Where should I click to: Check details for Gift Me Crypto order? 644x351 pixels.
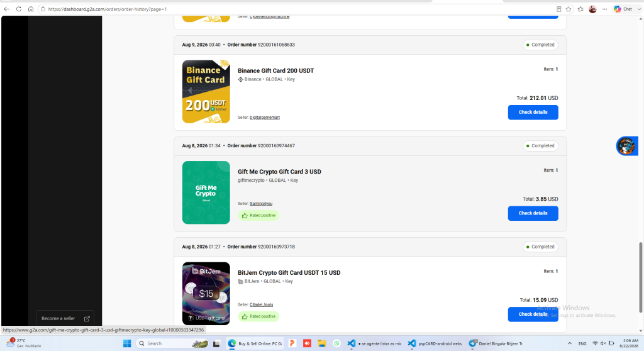point(533,213)
